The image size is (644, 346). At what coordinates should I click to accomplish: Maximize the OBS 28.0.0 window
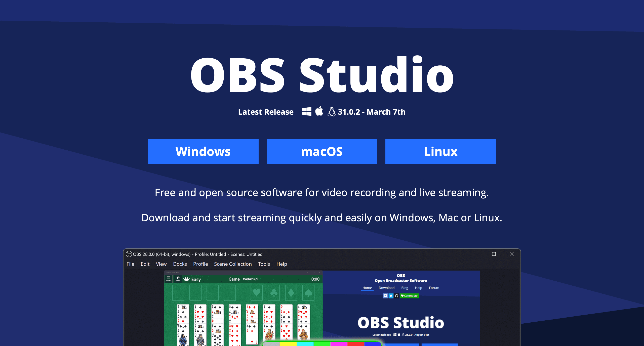(x=494, y=254)
